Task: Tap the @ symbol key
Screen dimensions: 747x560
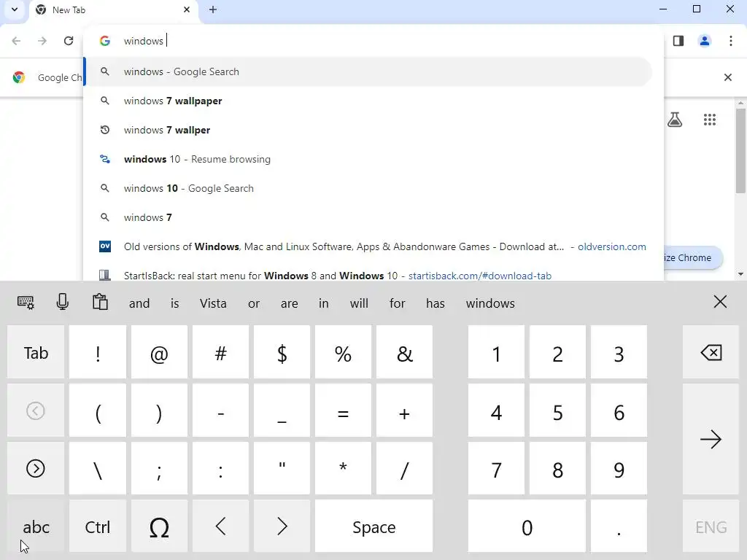Action: (159, 352)
